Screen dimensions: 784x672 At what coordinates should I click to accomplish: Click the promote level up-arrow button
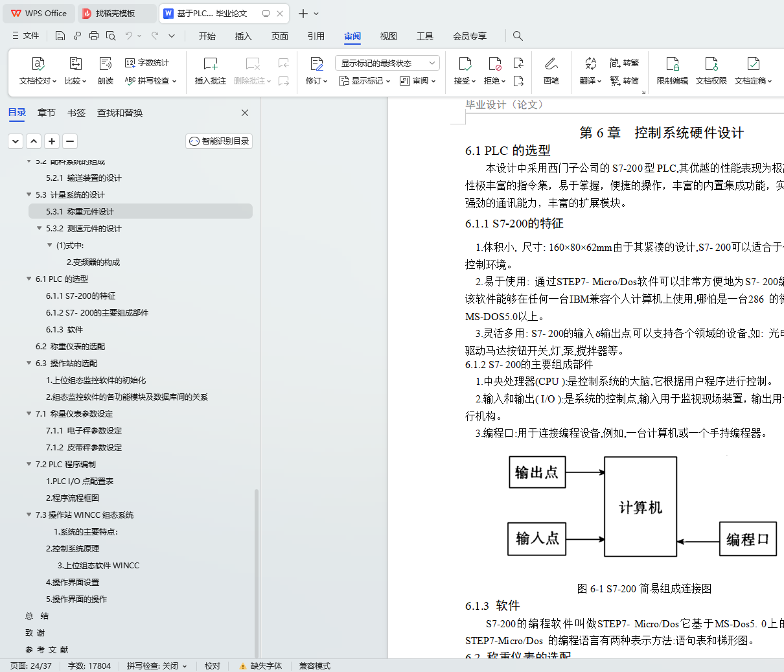click(34, 141)
